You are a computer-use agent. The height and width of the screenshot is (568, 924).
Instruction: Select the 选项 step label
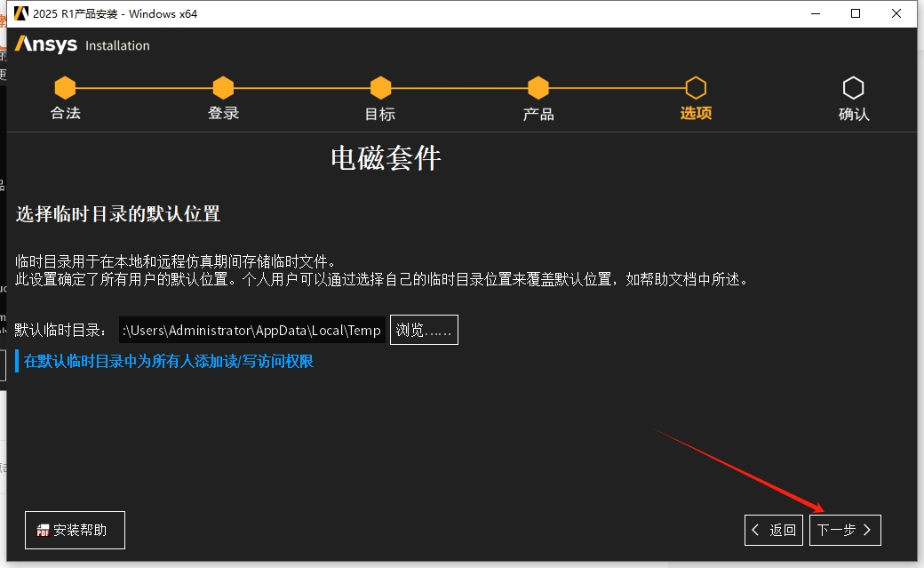(696, 113)
